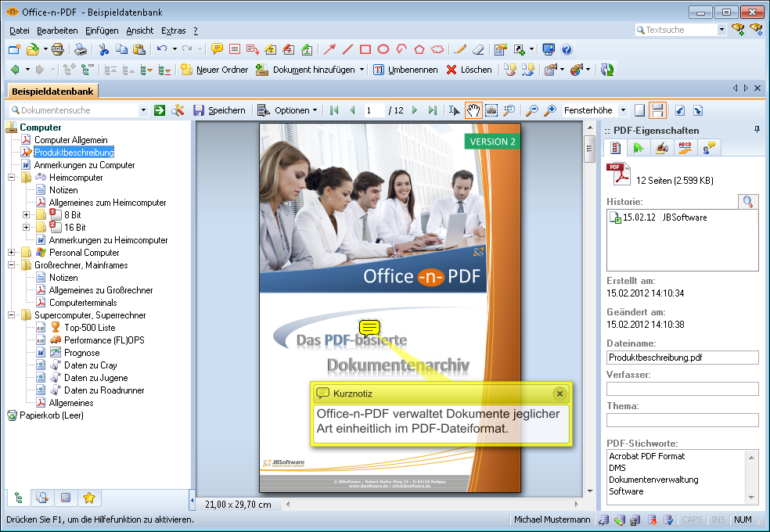Image resolution: width=770 pixels, height=532 pixels.
Task: Open the Datei menu
Action: [19, 31]
